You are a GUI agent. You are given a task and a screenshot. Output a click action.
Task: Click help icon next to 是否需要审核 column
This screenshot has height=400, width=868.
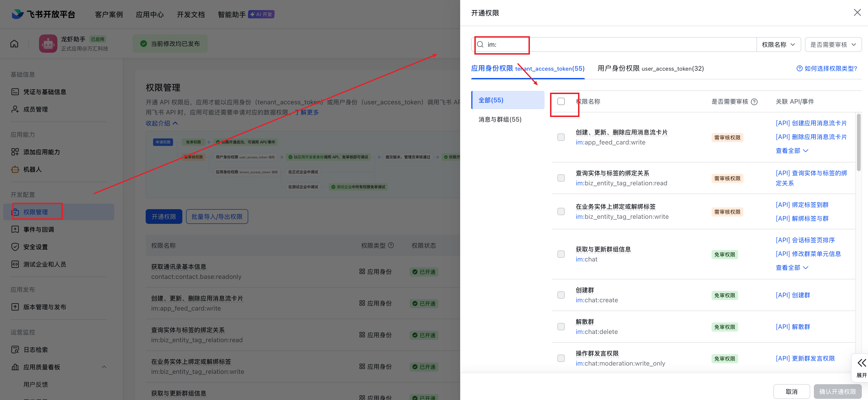tap(754, 102)
